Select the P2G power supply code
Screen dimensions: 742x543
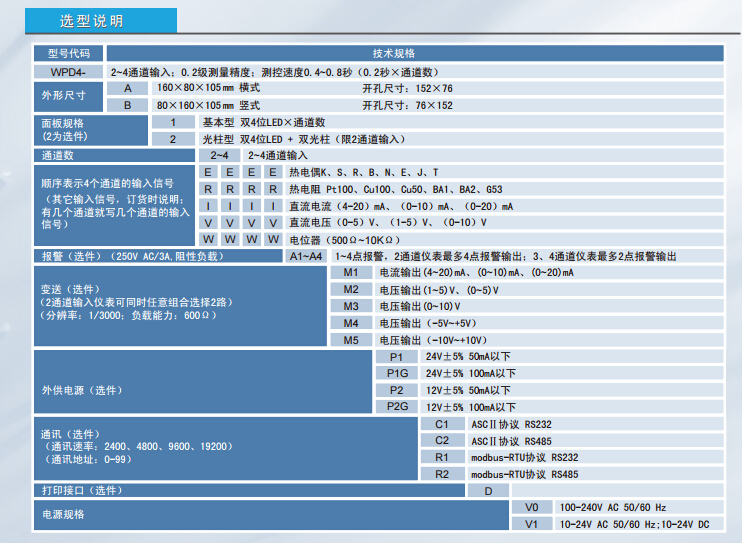click(397, 407)
